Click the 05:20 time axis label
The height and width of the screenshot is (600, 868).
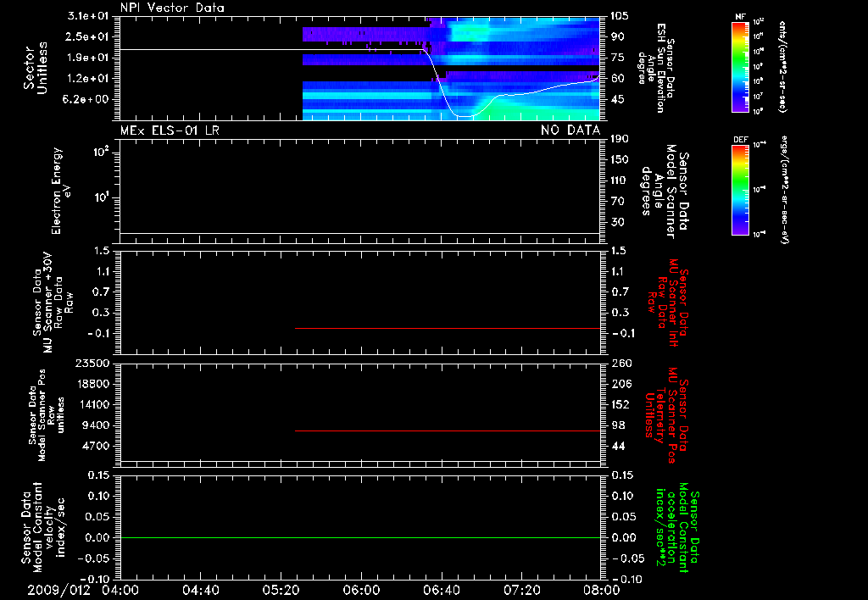(281, 590)
